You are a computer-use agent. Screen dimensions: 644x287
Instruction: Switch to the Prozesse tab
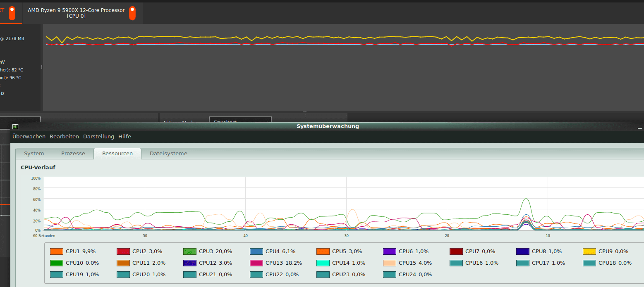(x=73, y=154)
